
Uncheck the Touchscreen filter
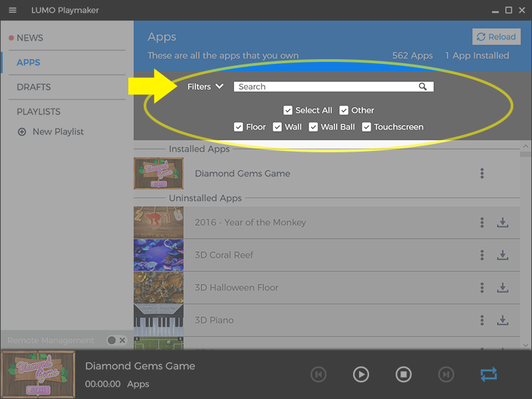[x=366, y=127]
